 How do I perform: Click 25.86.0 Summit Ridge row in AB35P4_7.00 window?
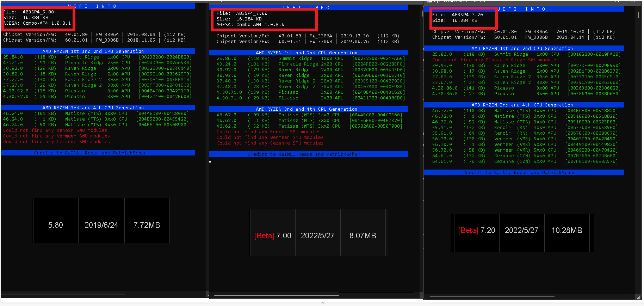click(x=311, y=59)
